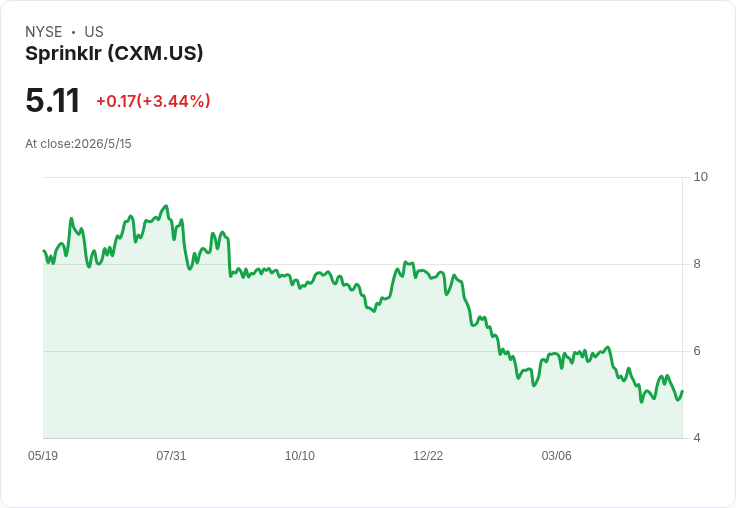Click the 8 price axis label
Image resolution: width=736 pixels, height=508 pixels.
click(x=697, y=264)
